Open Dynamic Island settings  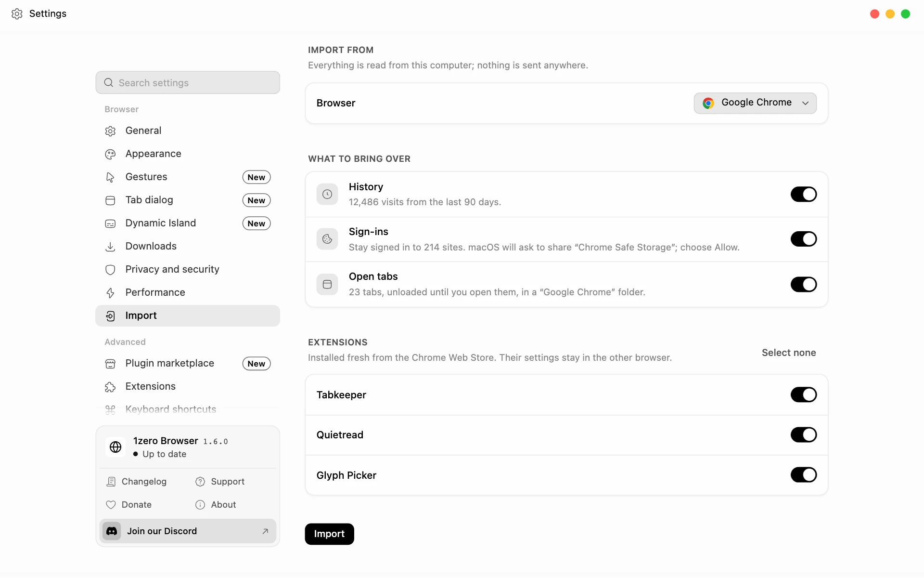(188, 223)
